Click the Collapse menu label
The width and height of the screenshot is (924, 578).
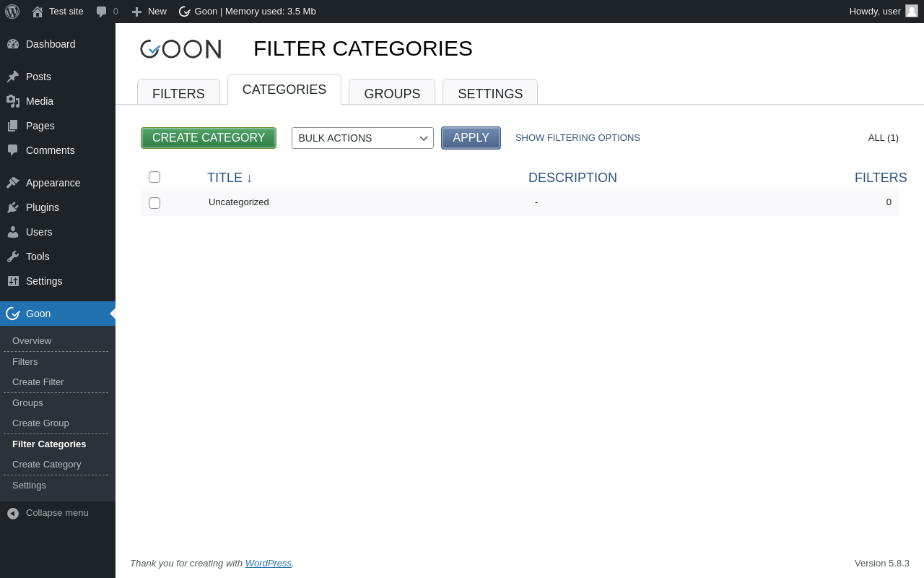click(57, 513)
